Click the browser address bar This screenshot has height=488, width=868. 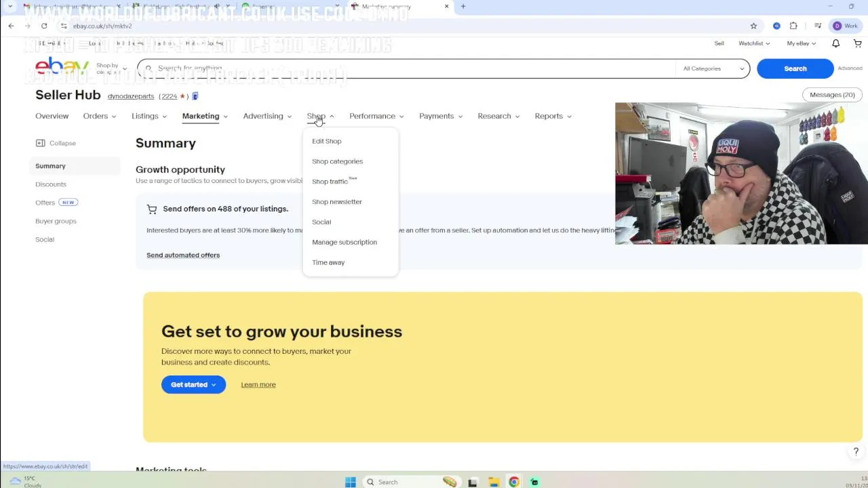(407, 26)
